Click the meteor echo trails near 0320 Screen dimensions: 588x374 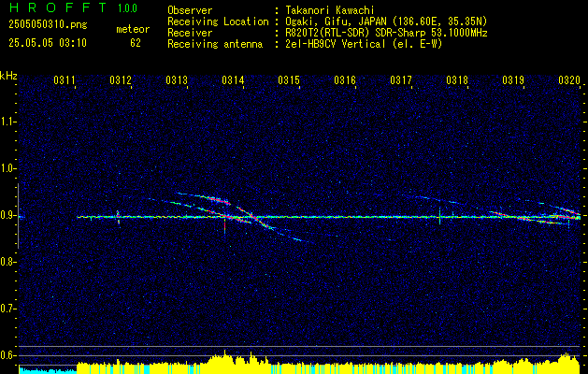[537, 214]
